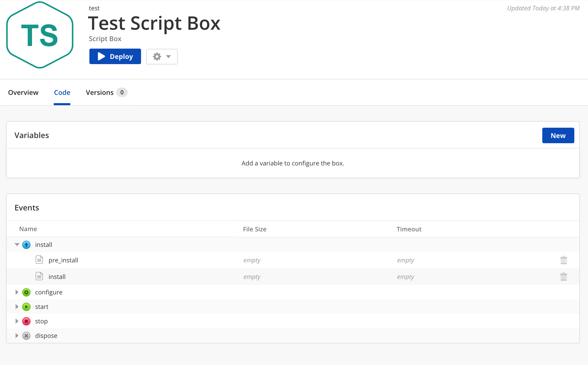Click the start event label

42,307
